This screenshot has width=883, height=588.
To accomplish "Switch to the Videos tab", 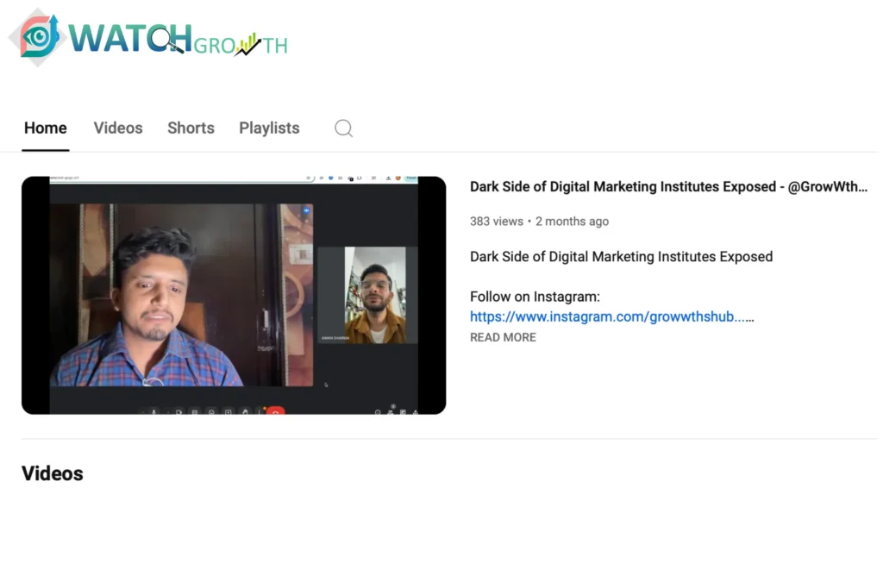I will point(118,128).
